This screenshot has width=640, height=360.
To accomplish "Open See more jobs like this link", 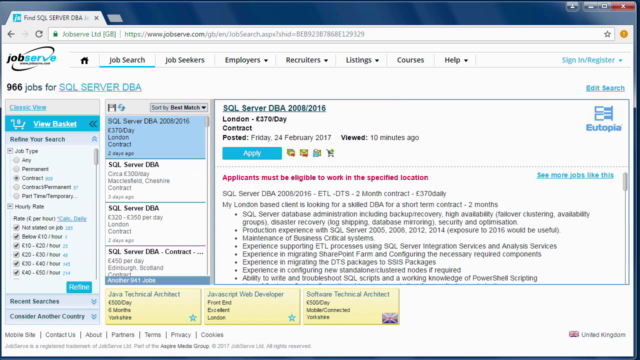I will (575, 175).
